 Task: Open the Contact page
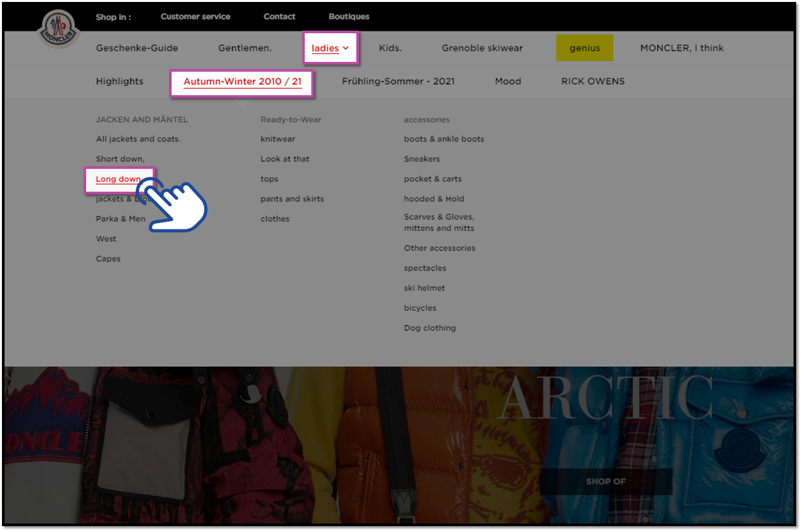(279, 17)
